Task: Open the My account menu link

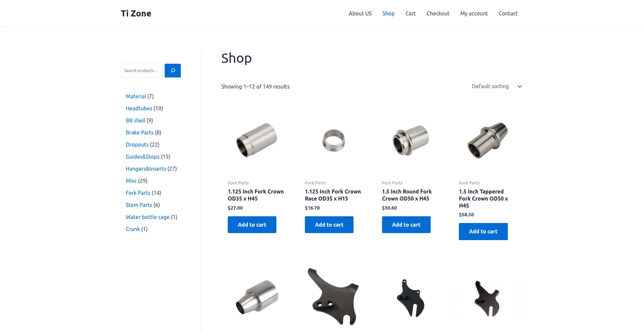Action: click(474, 13)
